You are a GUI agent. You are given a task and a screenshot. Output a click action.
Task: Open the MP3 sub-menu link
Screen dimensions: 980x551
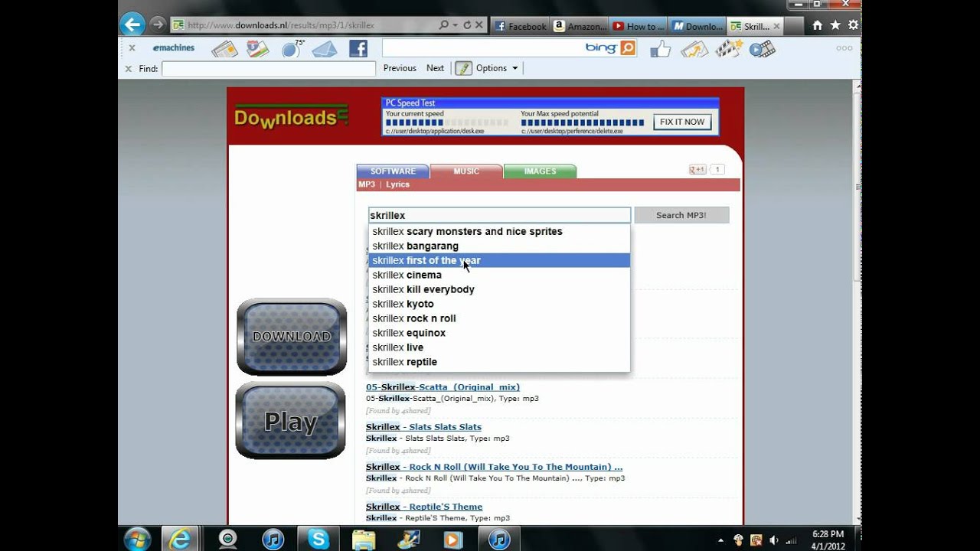pyautogui.click(x=367, y=184)
